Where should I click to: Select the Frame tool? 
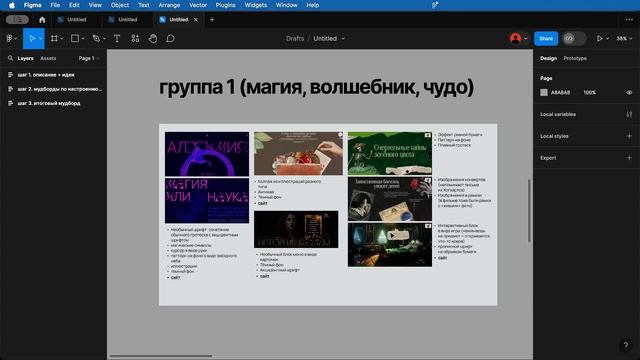tap(54, 38)
